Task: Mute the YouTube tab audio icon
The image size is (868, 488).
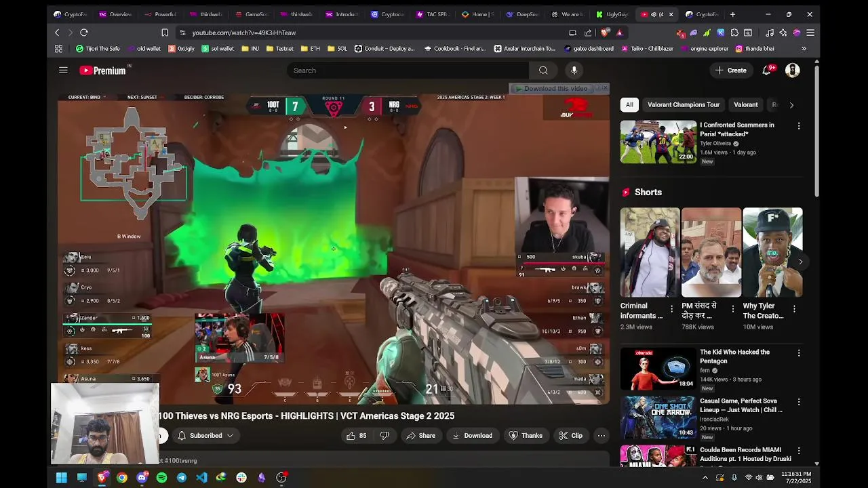Action: [x=653, y=14]
